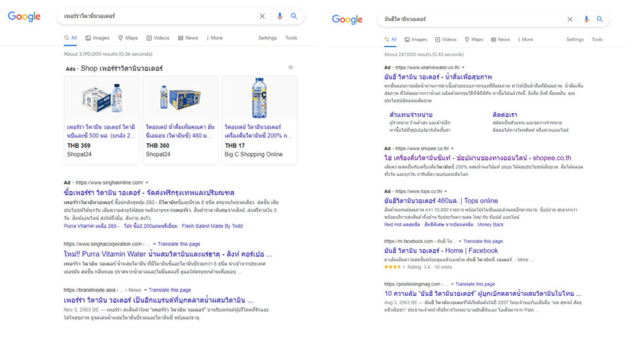Expand the dropdown arrow beside positioningmag.com URL
This screenshot has height=340, width=644.
452,284
